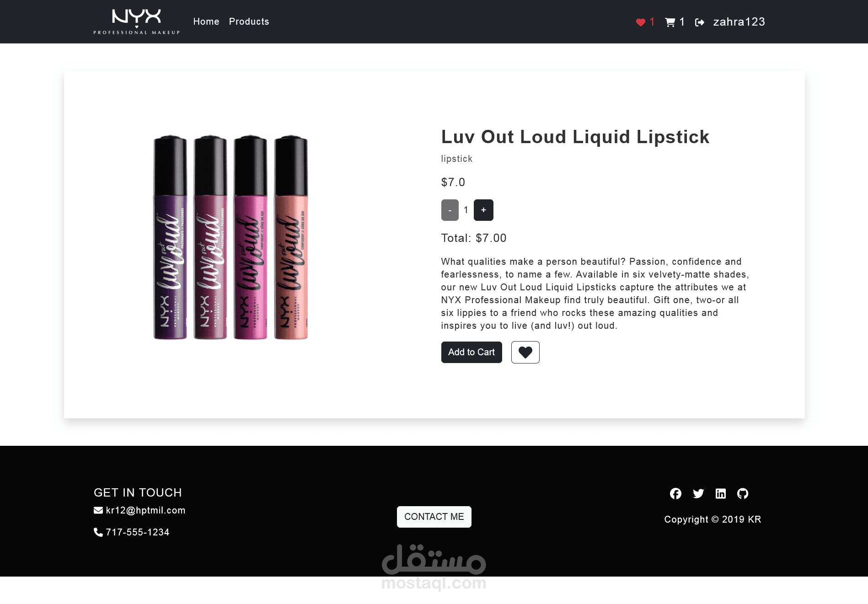Open the LinkedIn icon in footer
The width and height of the screenshot is (868, 604).
click(721, 493)
